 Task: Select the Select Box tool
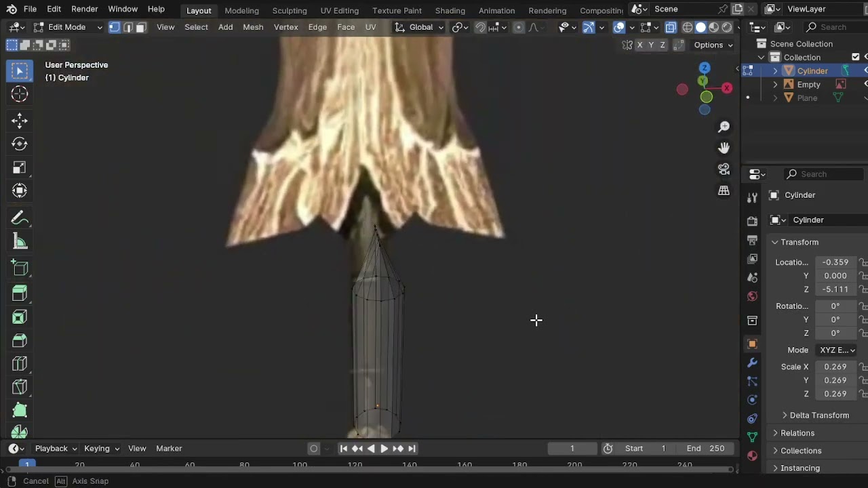[20, 71]
